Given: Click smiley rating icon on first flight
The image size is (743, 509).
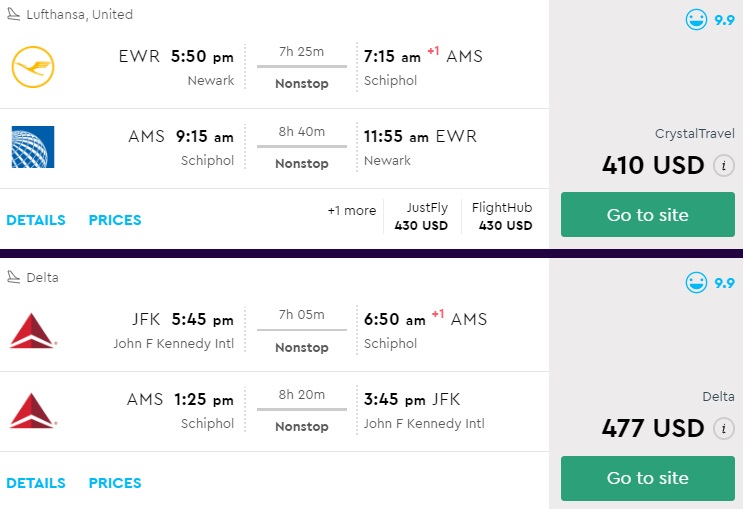Looking at the screenshot, I should pyautogui.click(x=696, y=19).
